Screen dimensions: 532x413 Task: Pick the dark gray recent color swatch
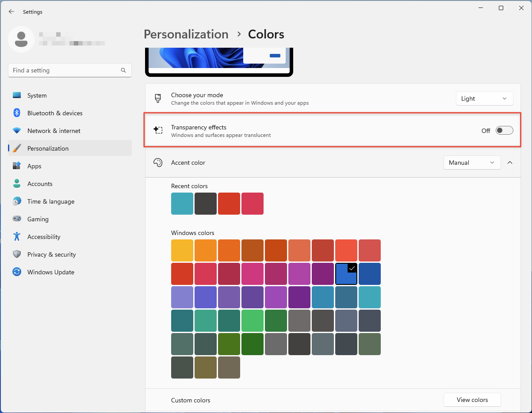click(206, 204)
